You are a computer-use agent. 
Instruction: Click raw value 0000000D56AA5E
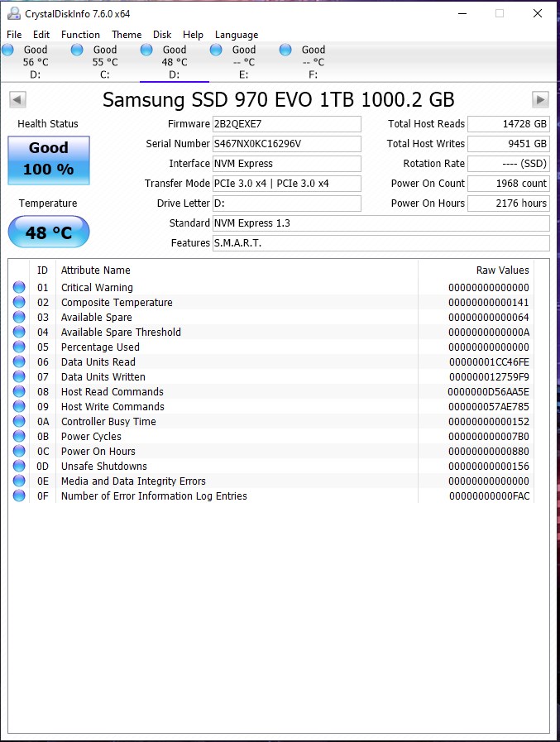pos(489,392)
